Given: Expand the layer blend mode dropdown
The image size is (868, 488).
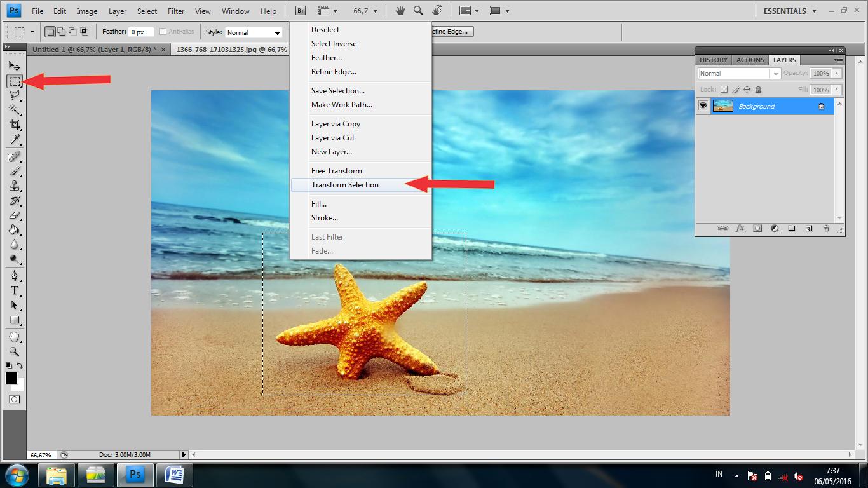Looking at the screenshot, I should click(x=739, y=74).
